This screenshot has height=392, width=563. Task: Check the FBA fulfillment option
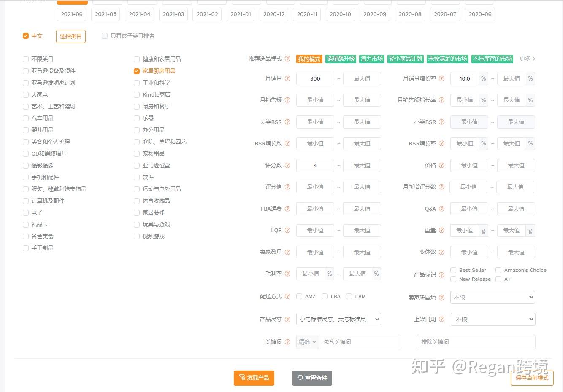click(x=325, y=296)
